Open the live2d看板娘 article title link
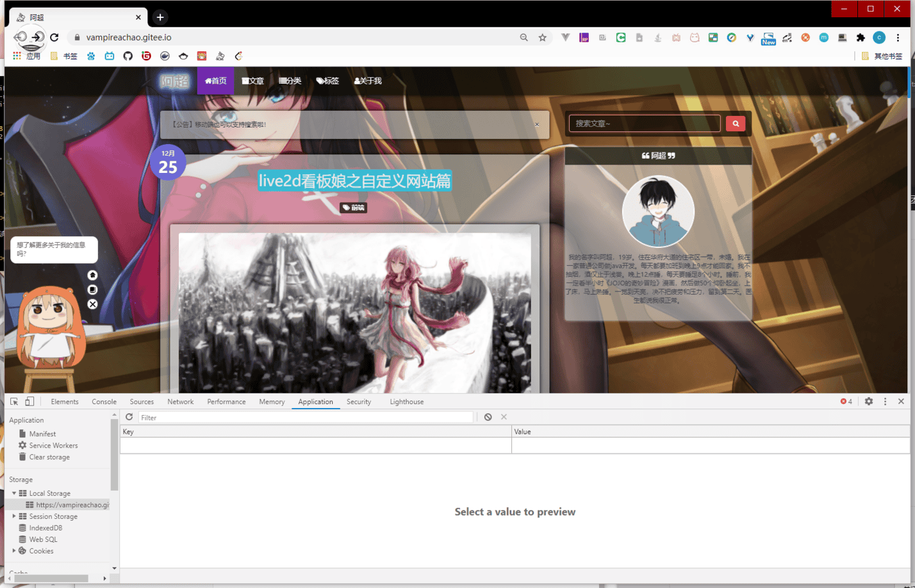This screenshot has height=588, width=915. (x=354, y=181)
